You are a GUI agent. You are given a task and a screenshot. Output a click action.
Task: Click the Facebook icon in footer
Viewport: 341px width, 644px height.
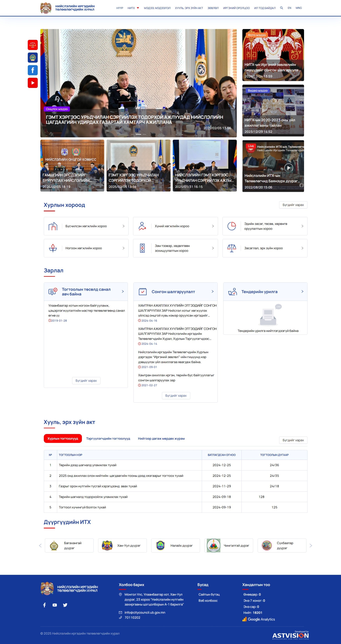coord(44,605)
